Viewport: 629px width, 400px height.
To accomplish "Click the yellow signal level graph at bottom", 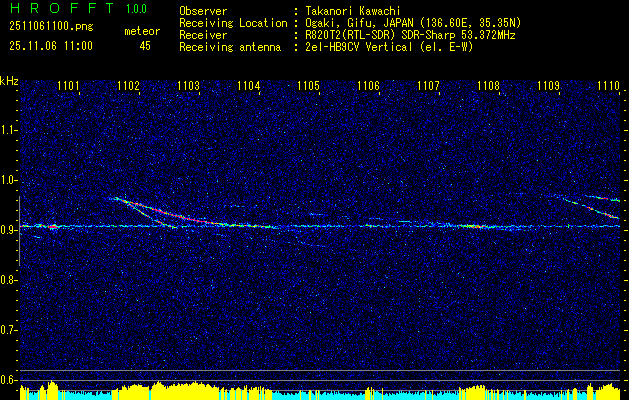I will point(320,391).
